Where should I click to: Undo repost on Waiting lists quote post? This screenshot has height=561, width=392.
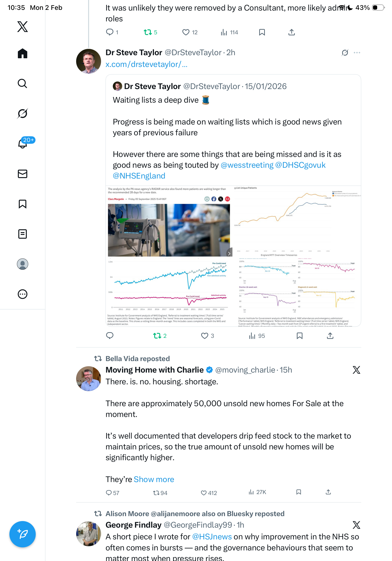tap(157, 336)
